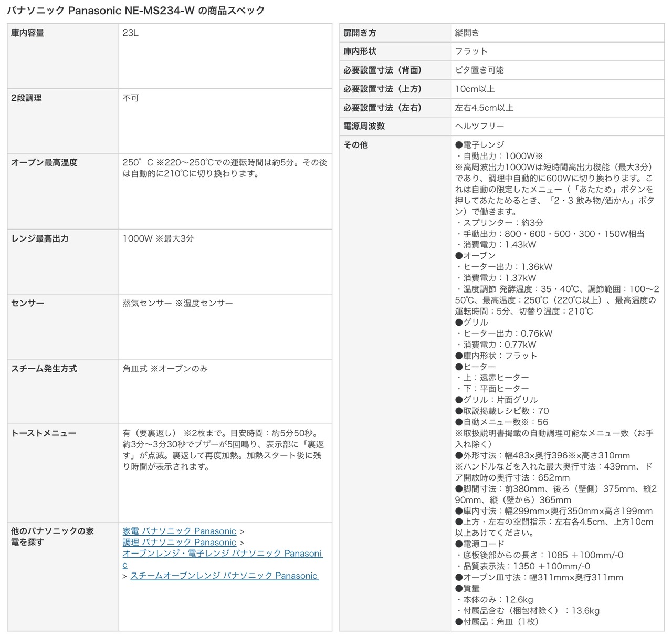672x636 pixels.
Task: Click the 左右4.5cm以上 value
Action: (484, 108)
